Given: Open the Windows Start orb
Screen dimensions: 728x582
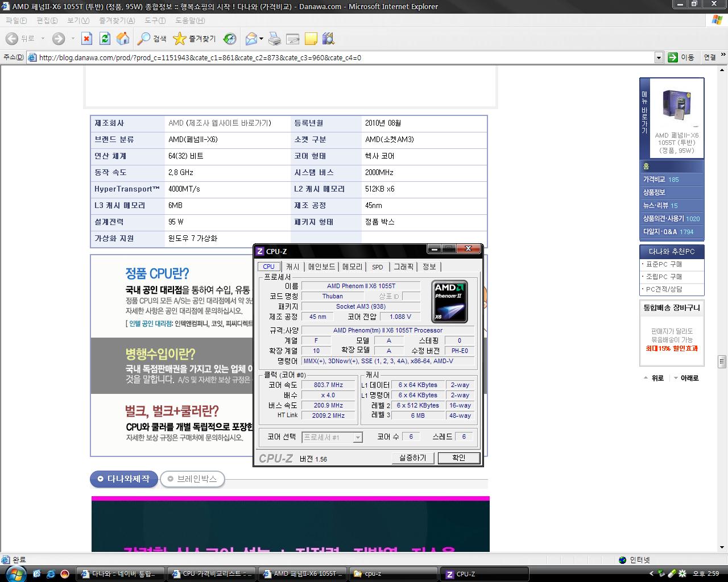Looking at the screenshot, I should coord(15,573).
